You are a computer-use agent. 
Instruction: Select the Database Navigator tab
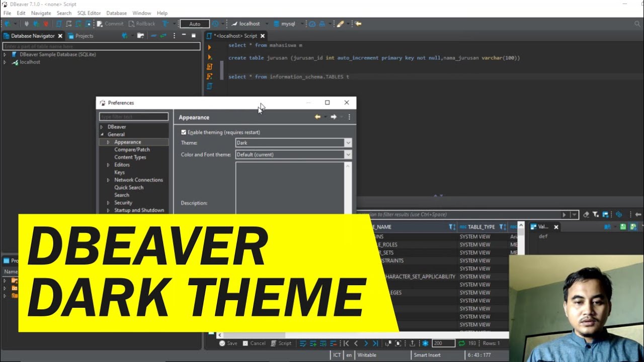(x=33, y=36)
